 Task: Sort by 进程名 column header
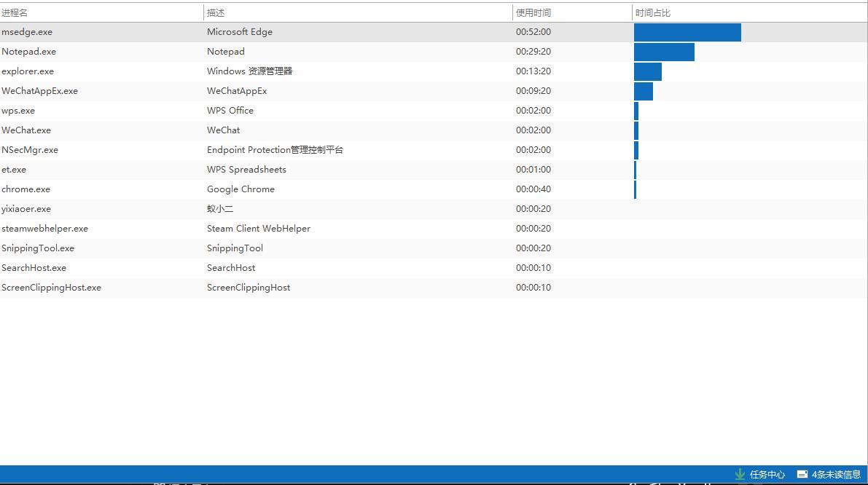[x=15, y=13]
